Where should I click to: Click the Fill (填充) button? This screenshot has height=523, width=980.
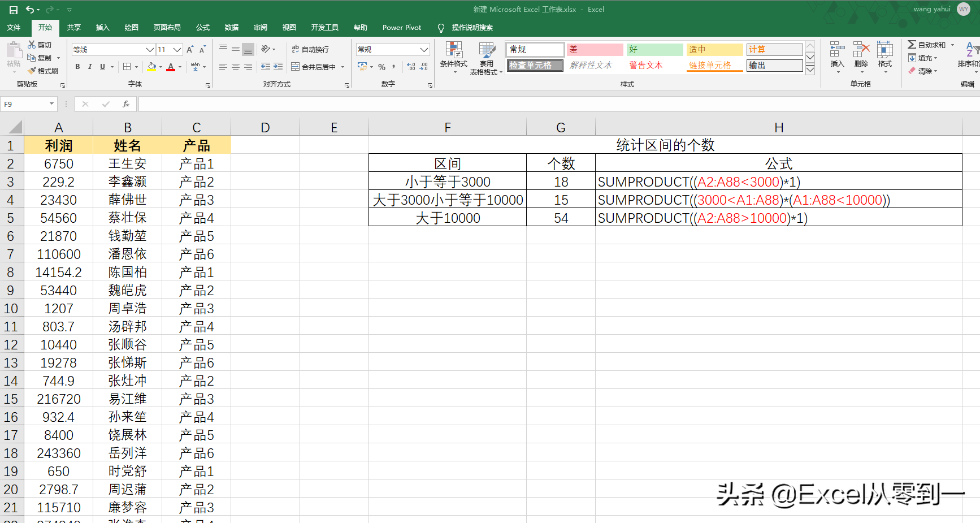[x=920, y=58]
